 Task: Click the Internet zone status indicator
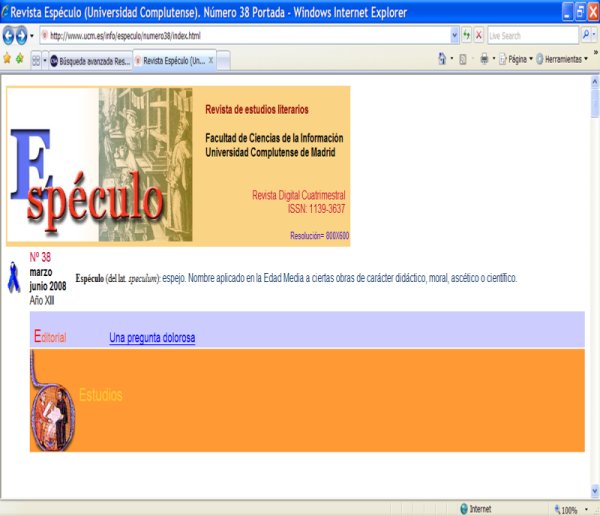[x=476, y=509]
